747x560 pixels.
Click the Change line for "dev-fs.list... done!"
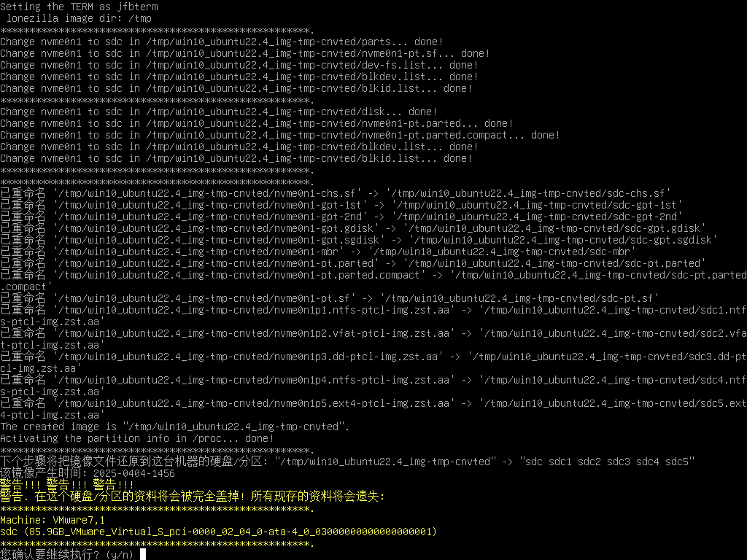point(239,65)
